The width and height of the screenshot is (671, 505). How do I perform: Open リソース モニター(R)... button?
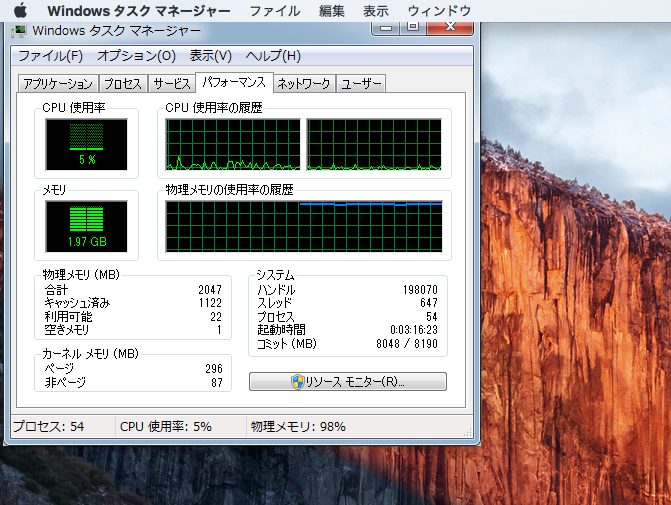[348, 382]
